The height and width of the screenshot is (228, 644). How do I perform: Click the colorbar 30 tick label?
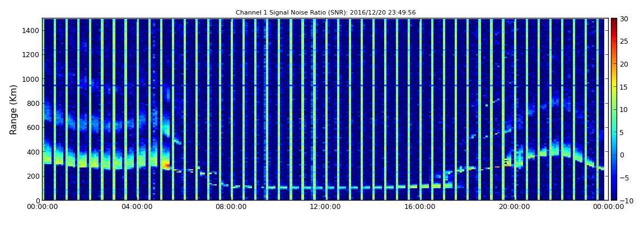pyautogui.click(x=624, y=18)
